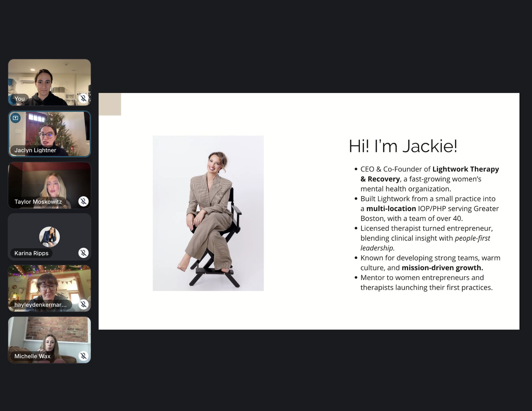
Task: Click the Taylor Moskowitz name label
Action: tap(38, 201)
